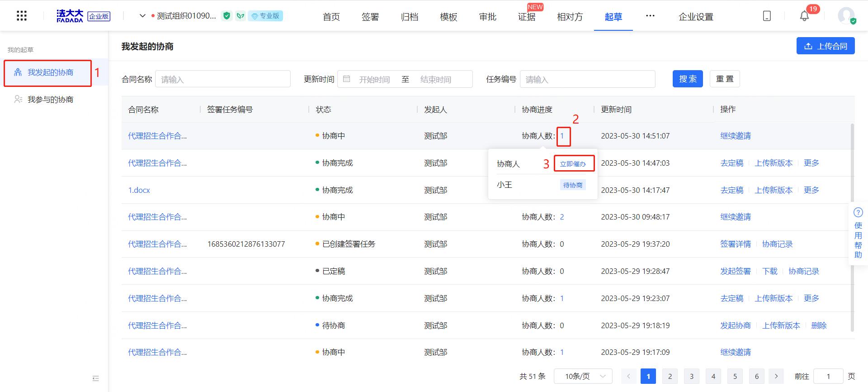
Task: Click the 重置 button
Action: pos(725,79)
